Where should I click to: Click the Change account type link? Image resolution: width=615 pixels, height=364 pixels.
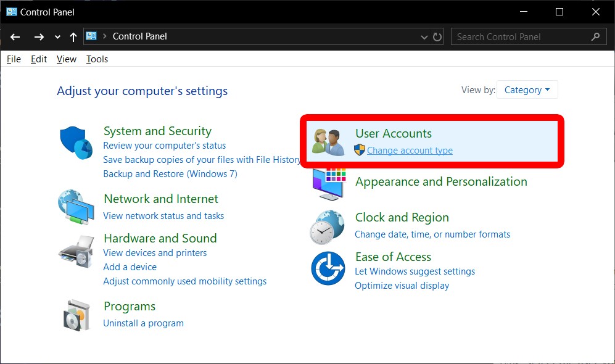click(x=410, y=150)
